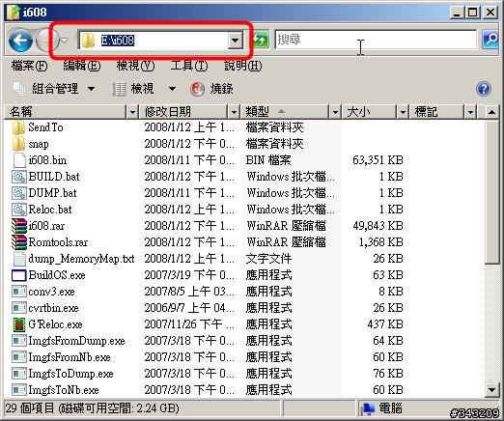Viewport: 504px width, 421px height.
Task: Select the SendTo folder icon
Action: (x=18, y=127)
